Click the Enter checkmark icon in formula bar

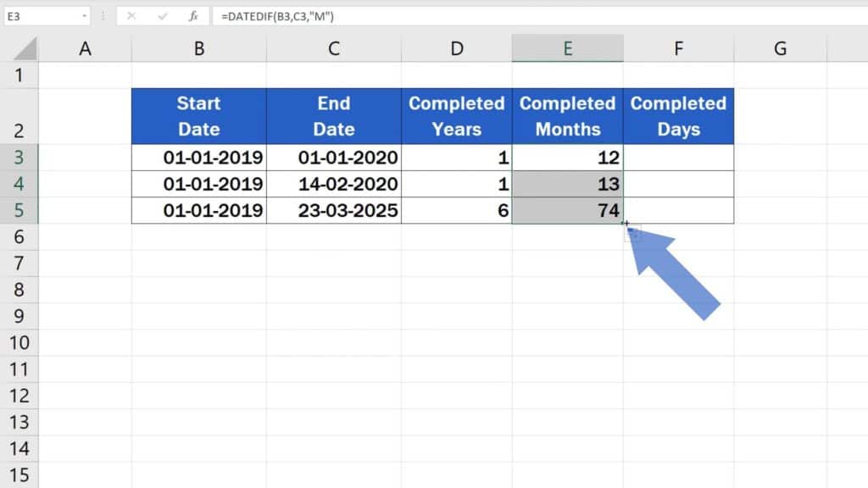point(161,16)
